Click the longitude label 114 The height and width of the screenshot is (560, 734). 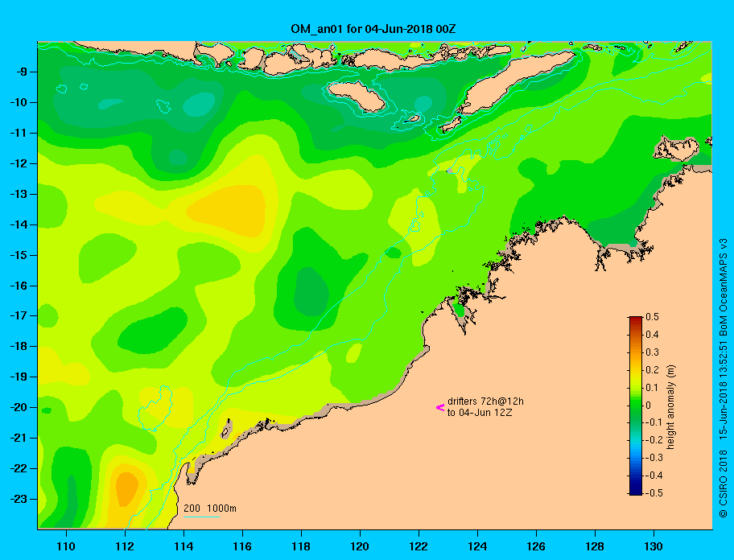click(183, 546)
